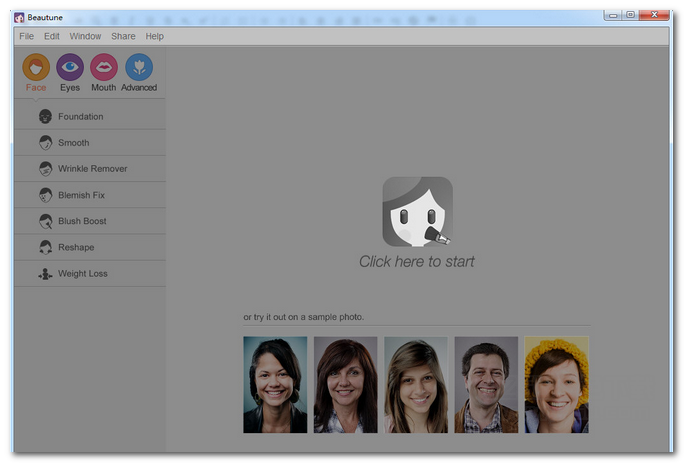Select the Blemish Fix label
684x463 pixels.
[x=82, y=195]
